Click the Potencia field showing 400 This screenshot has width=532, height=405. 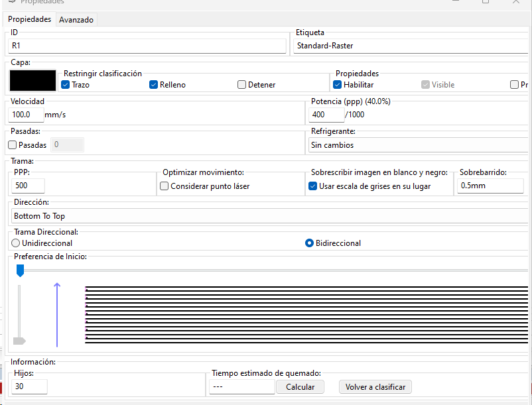tap(326, 115)
